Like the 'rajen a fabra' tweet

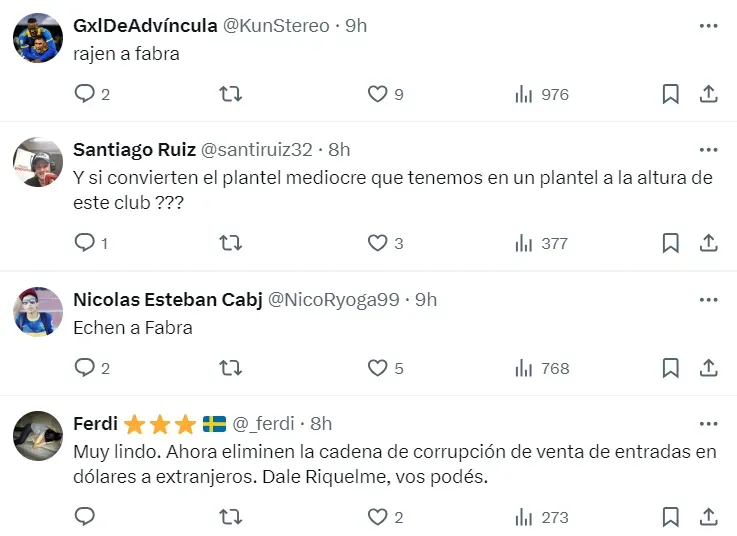click(x=377, y=94)
